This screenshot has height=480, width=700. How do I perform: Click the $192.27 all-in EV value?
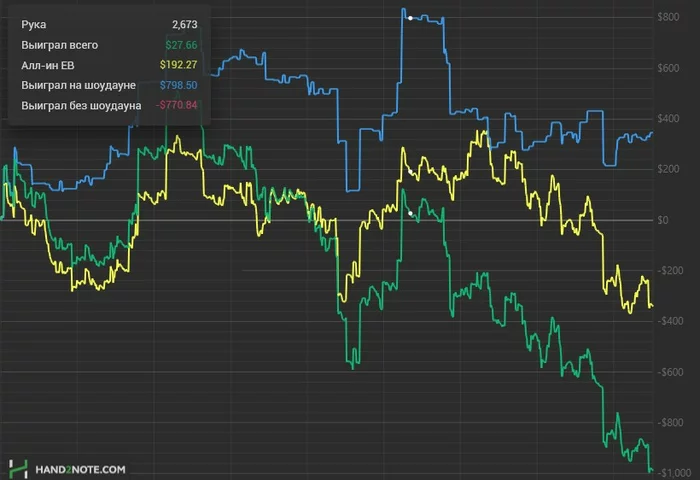179,65
